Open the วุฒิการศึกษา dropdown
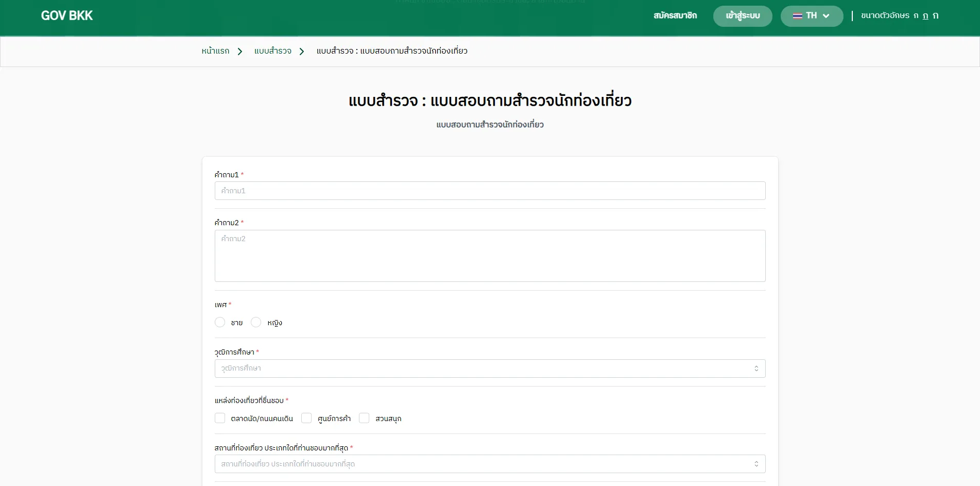Viewport: 980px width, 486px height. (x=490, y=368)
